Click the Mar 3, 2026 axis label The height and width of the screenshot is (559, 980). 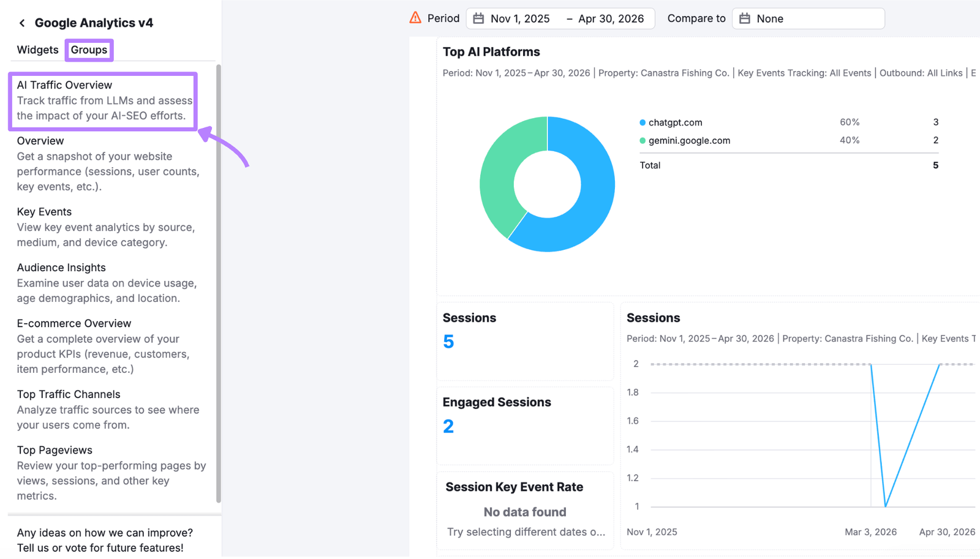[870, 532]
